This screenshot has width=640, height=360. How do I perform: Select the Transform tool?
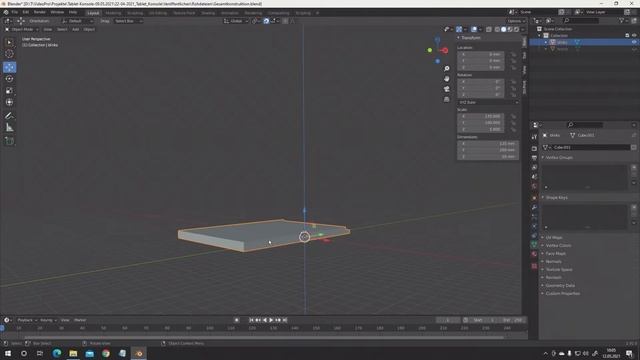[9, 102]
